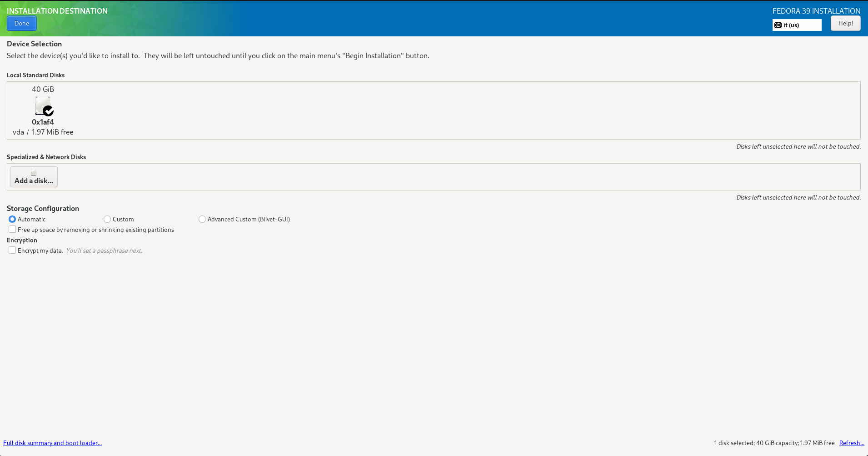
Task: Click the Advanced Custom (Blivet-GUI) label text
Action: point(249,219)
